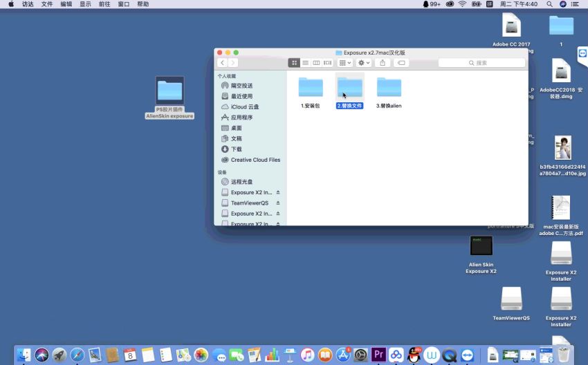The width and height of the screenshot is (588, 365).
Task: Open System Preferences from the Dock
Action: tap(360, 355)
